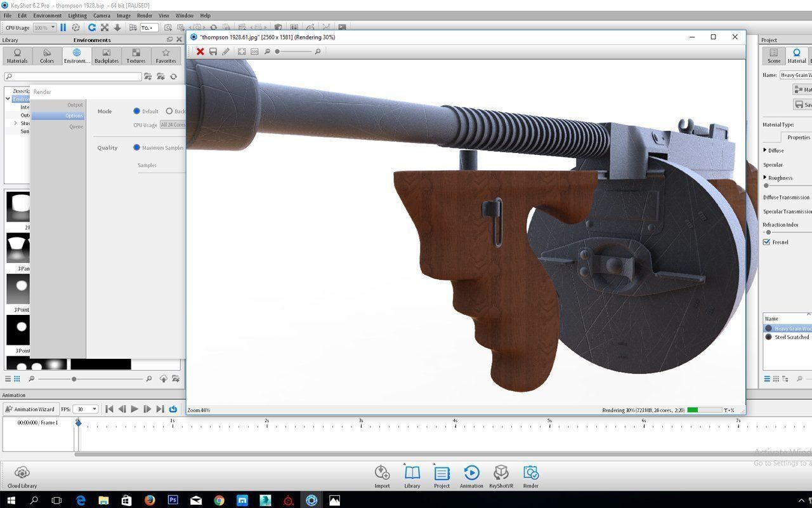This screenshot has width=812, height=508.
Task: Close the Library panel
Action: point(179,39)
